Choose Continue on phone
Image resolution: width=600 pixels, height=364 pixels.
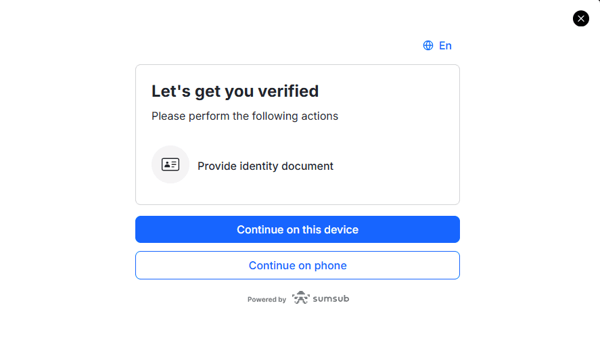tap(298, 265)
